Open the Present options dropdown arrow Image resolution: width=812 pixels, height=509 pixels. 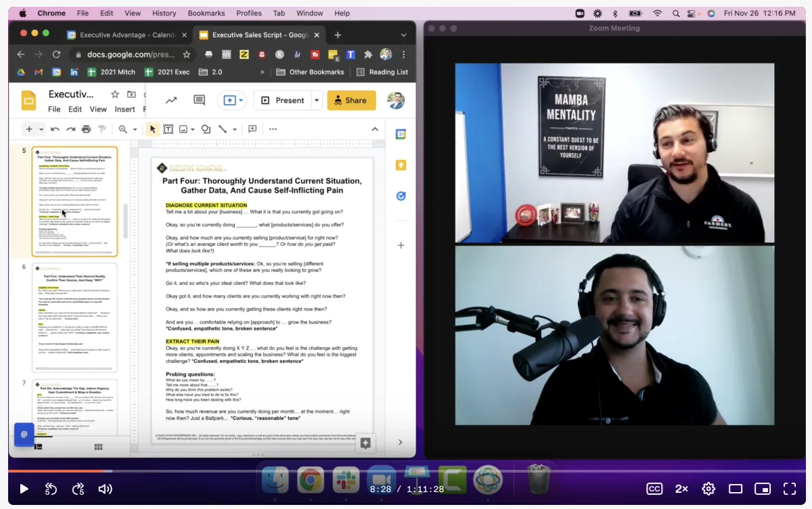pos(317,100)
